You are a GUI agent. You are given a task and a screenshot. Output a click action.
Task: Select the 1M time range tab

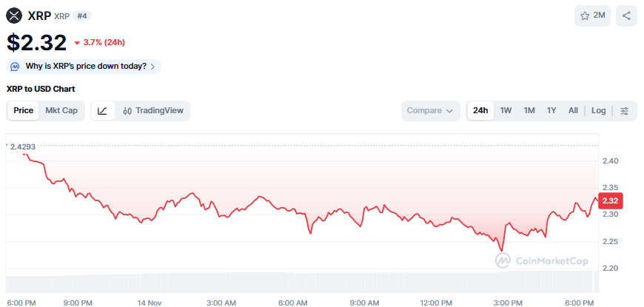coord(529,111)
